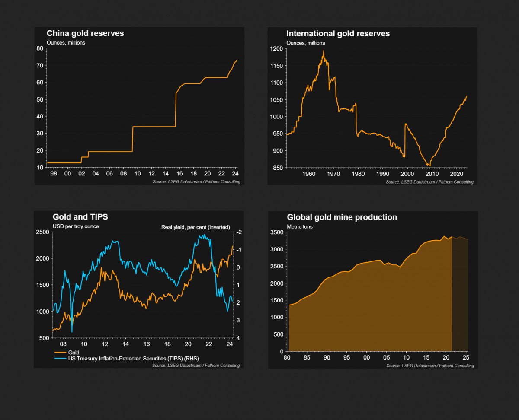
Task: Click the darker forecast area in mine production chart
Action: coord(460,298)
